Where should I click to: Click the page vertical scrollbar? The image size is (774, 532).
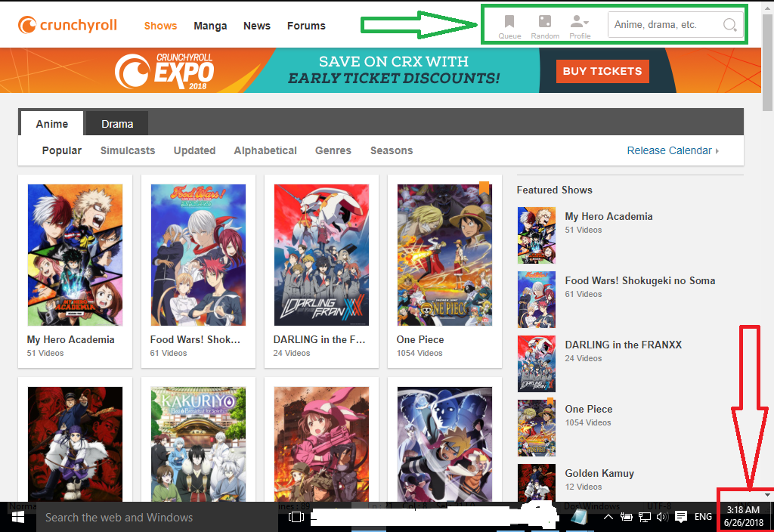pos(767,62)
